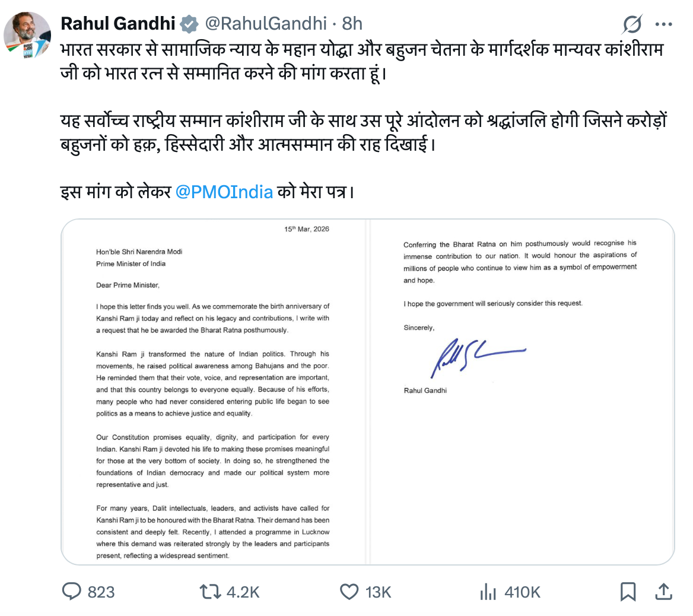Click the blue verified badge
Viewport: 693px width, 616px height.
[x=189, y=24]
